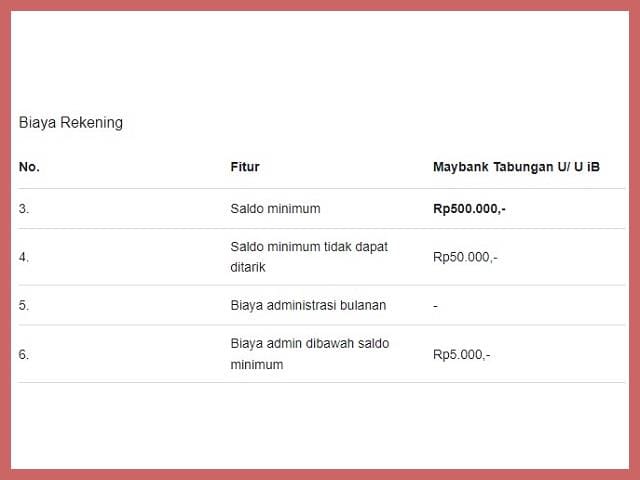Screen dimensions: 640x480
Task: Click the 'Rp50.000,-' amount
Action: pos(465,257)
